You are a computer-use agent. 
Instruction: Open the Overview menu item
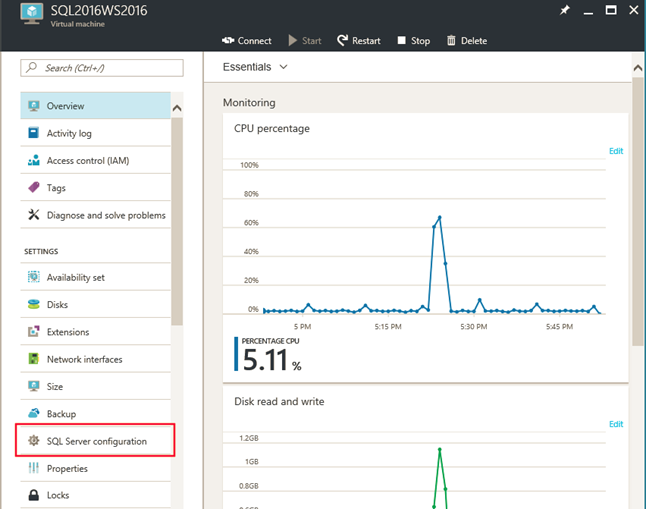pyautogui.click(x=96, y=106)
